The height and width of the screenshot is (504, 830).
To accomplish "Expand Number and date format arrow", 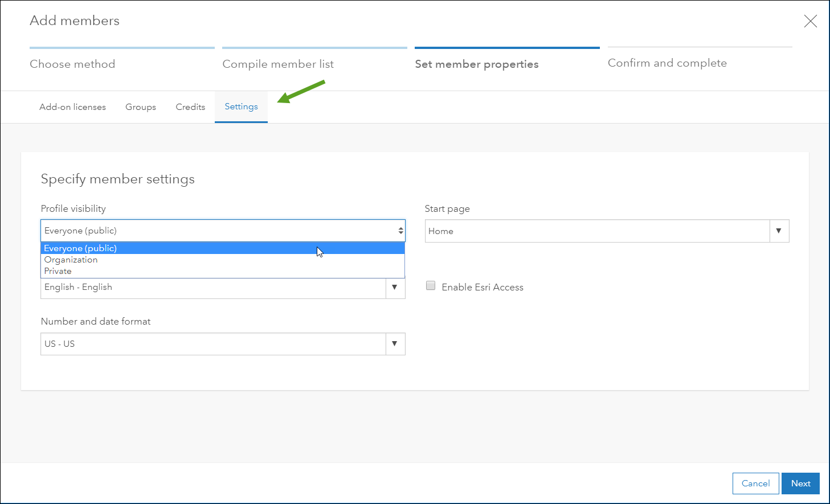I will pos(394,344).
